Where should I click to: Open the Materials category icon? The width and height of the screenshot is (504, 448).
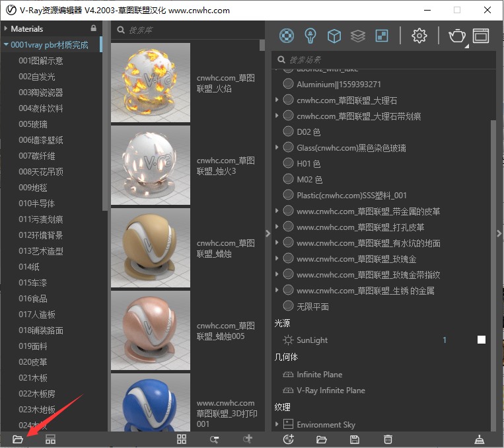[x=287, y=36]
